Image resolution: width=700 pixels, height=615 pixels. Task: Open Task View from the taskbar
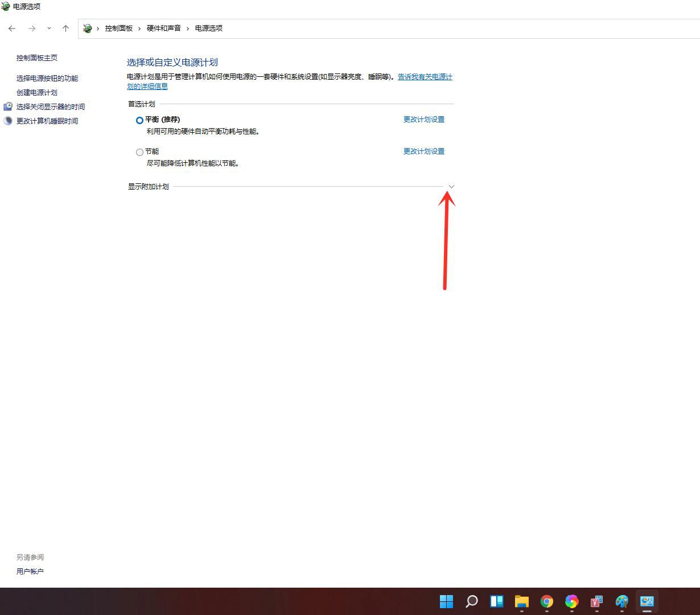(497, 601)
